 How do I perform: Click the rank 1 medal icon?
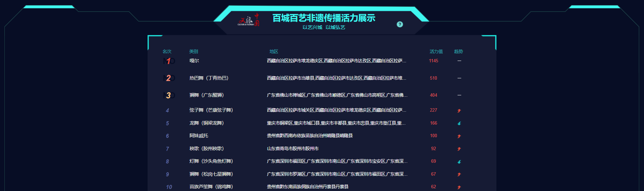(x=169, y=61)
